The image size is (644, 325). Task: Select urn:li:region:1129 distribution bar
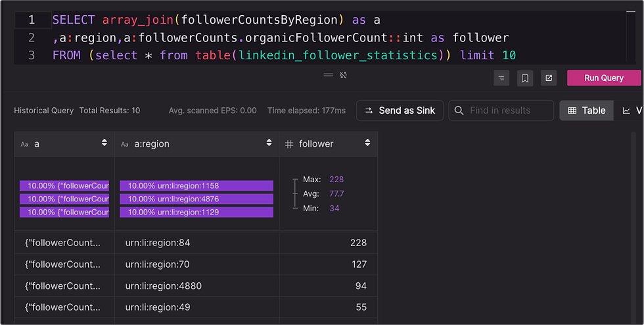coord(196,212)
